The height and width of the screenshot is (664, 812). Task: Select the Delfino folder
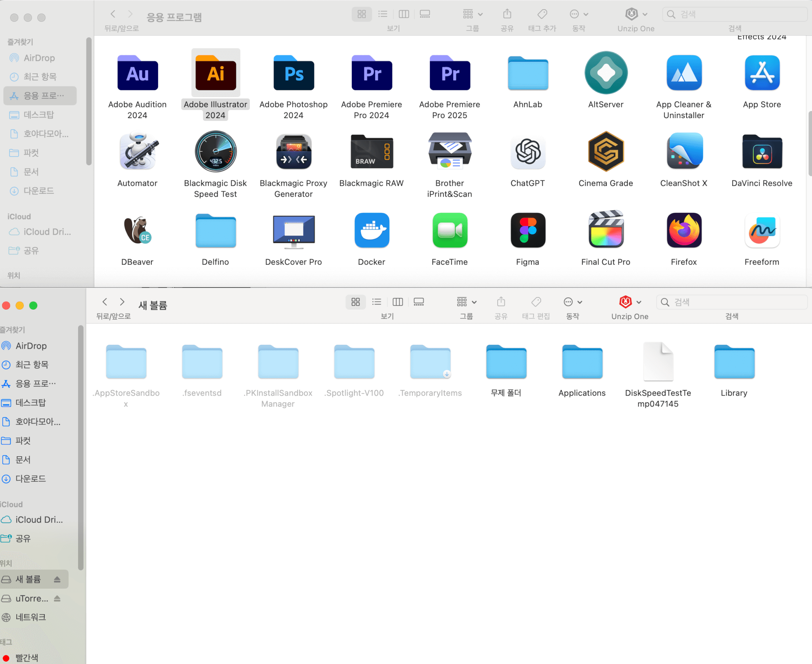[216, 231]
